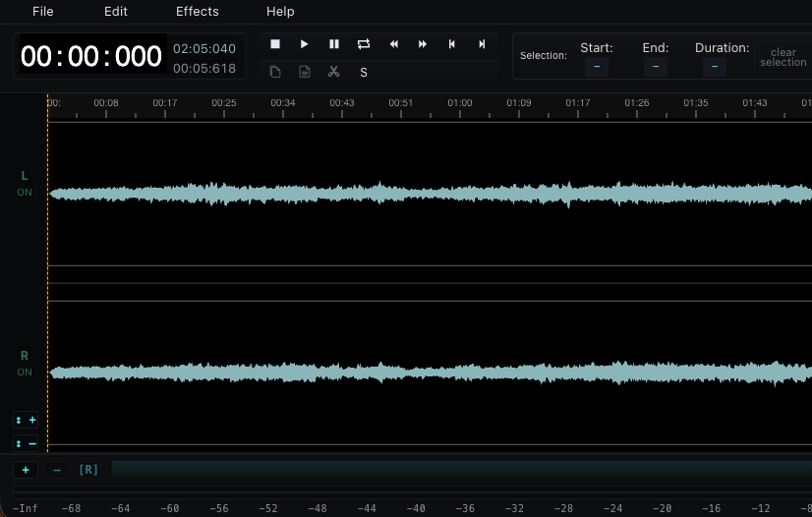812x517 pixels.
Task: Click the selection Start value field
Action: 597,67
